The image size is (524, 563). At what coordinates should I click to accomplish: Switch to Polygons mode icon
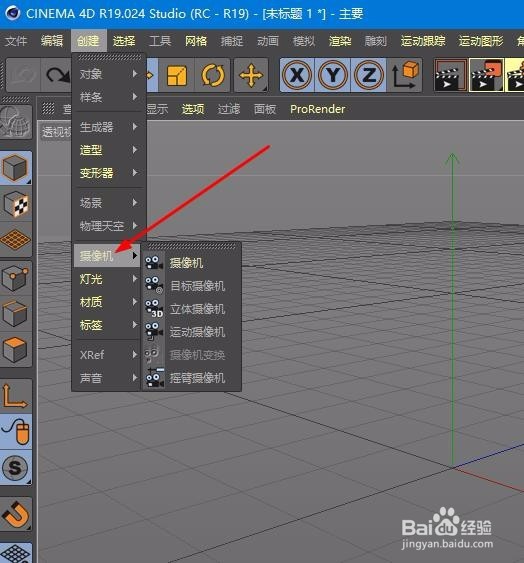[x=16, y=350]
